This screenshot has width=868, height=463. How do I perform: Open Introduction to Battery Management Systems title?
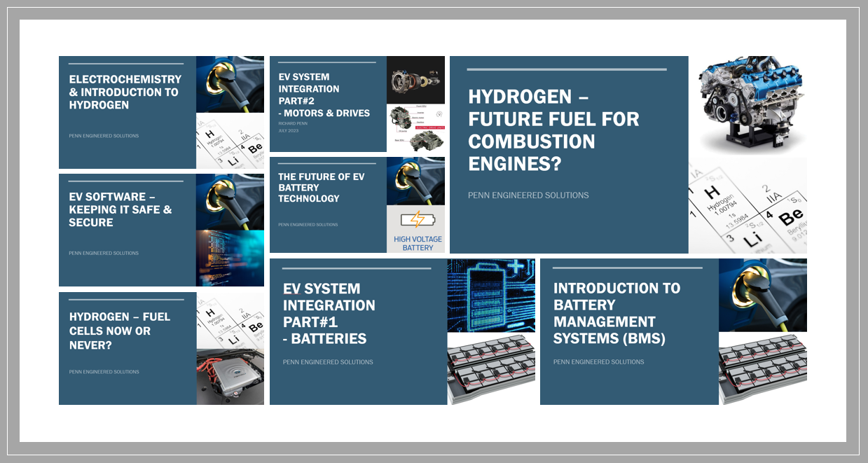pos(616,313)
